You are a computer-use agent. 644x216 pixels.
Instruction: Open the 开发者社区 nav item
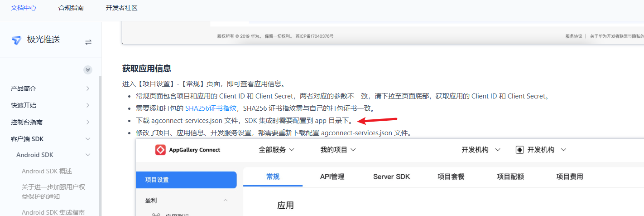[x=121, y=8]
